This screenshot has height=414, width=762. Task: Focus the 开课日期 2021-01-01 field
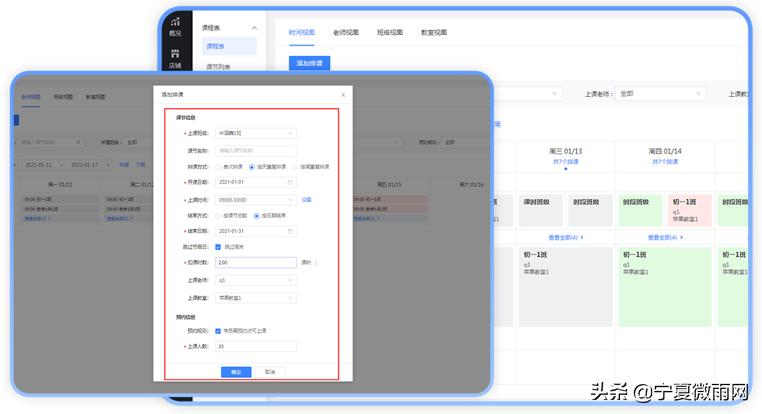(x=256, y=182)
